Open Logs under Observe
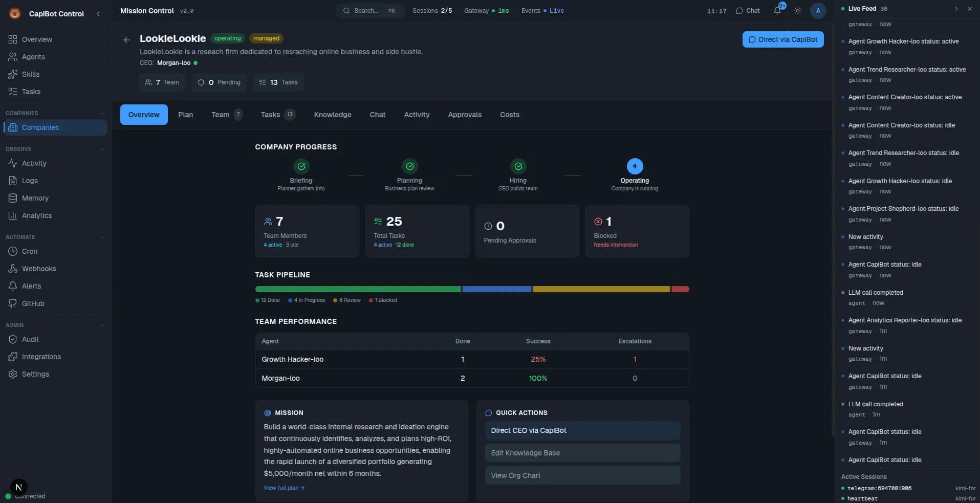Screen dimensions: 980x503 [x=55, y=181]
